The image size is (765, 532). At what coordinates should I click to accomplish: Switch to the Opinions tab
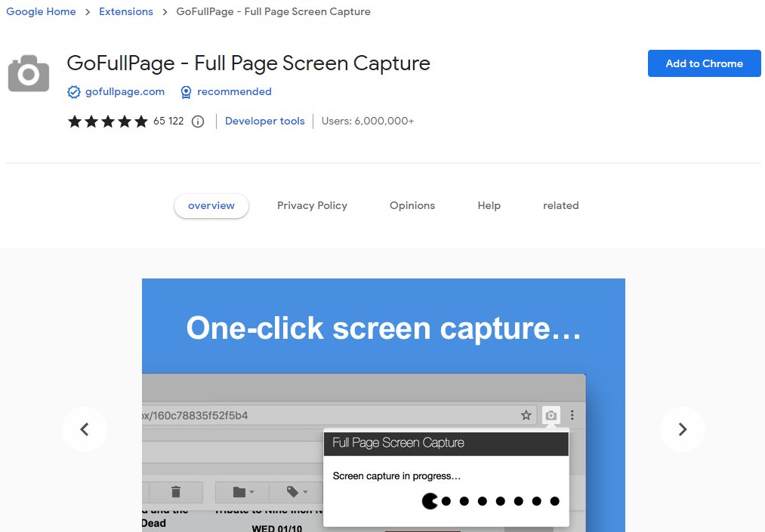pos(412,206)
